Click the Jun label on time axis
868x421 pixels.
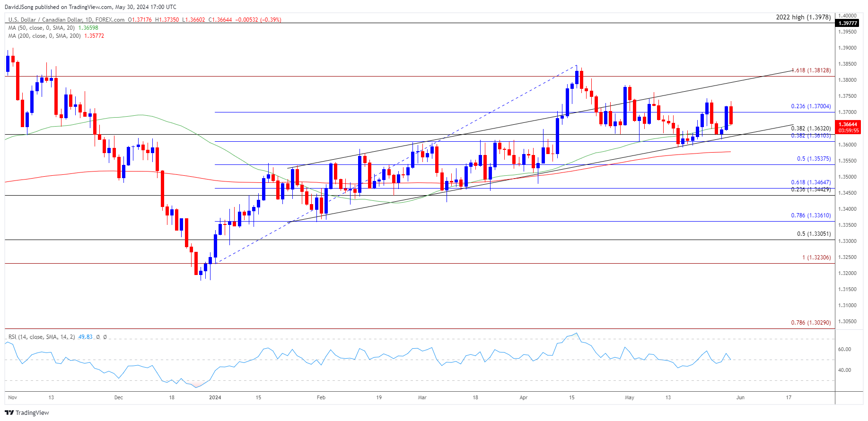740,397
